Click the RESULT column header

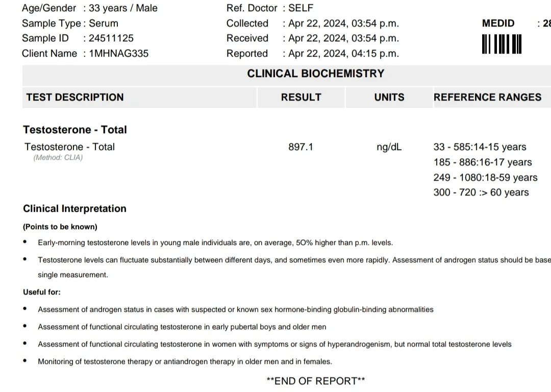(x=301, y=97)
